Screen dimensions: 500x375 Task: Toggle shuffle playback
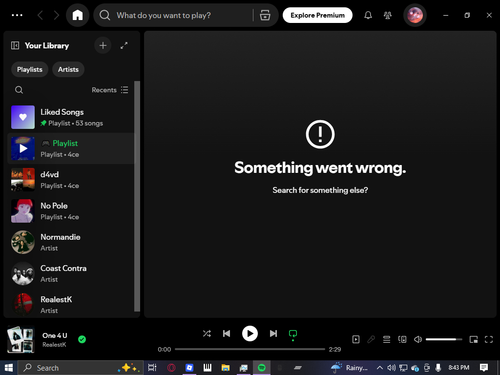[207, 333]
